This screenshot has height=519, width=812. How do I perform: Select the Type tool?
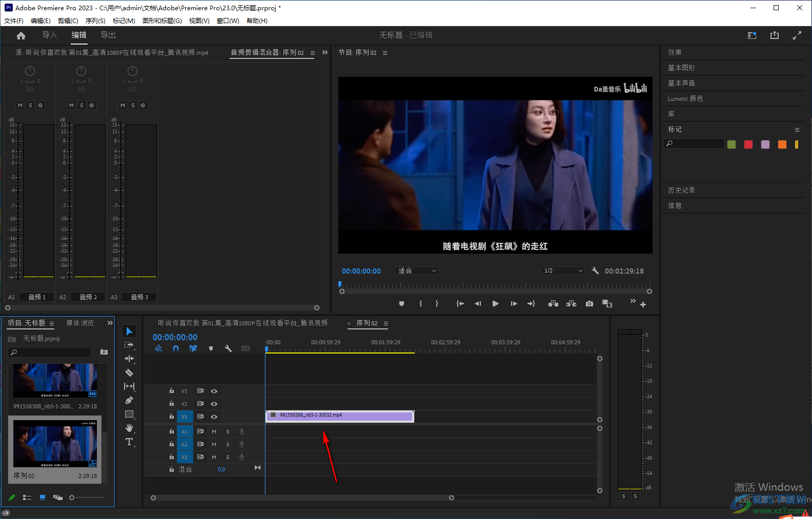129,442
